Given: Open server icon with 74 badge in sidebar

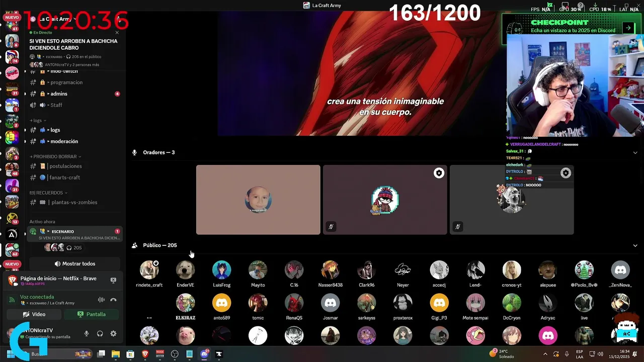Looking at the screenshot, I should click(12, 57).
